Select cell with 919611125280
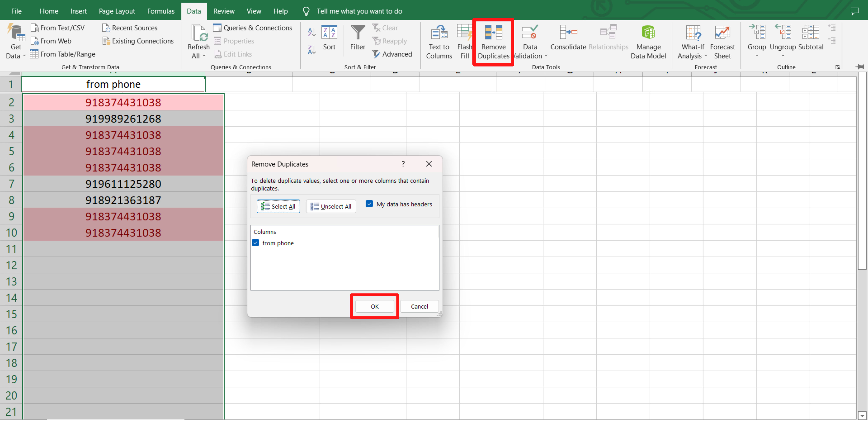This screenshot has width=868, height=424. pyautogui.click(x=123, y=184)
